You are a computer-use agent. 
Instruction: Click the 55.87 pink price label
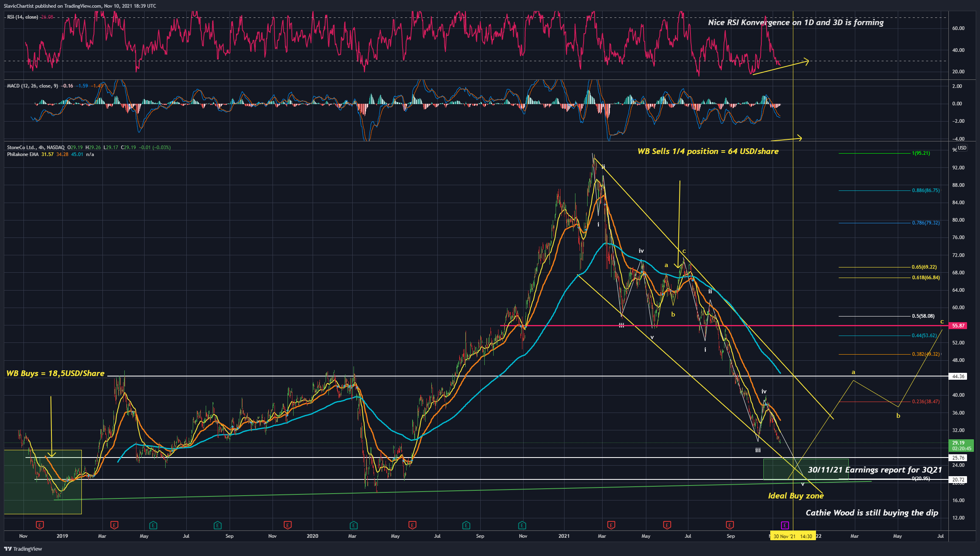point(958,326)
